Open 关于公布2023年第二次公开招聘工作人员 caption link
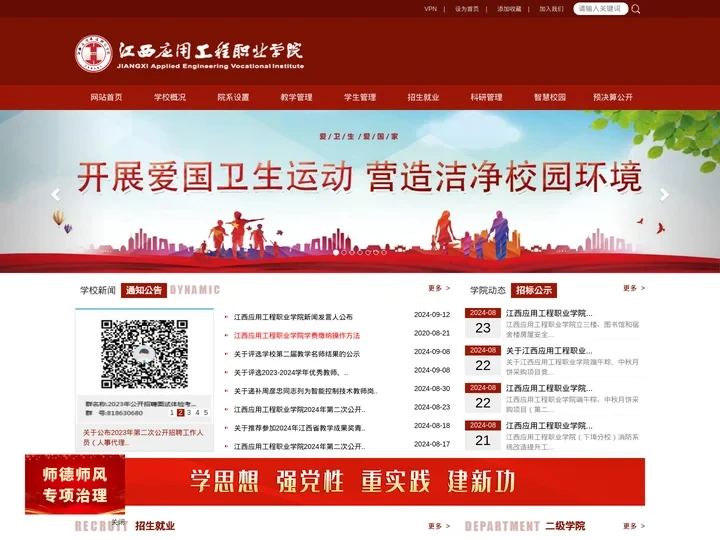Viewport: 720px width, 540px height. [x=143, y=438]
